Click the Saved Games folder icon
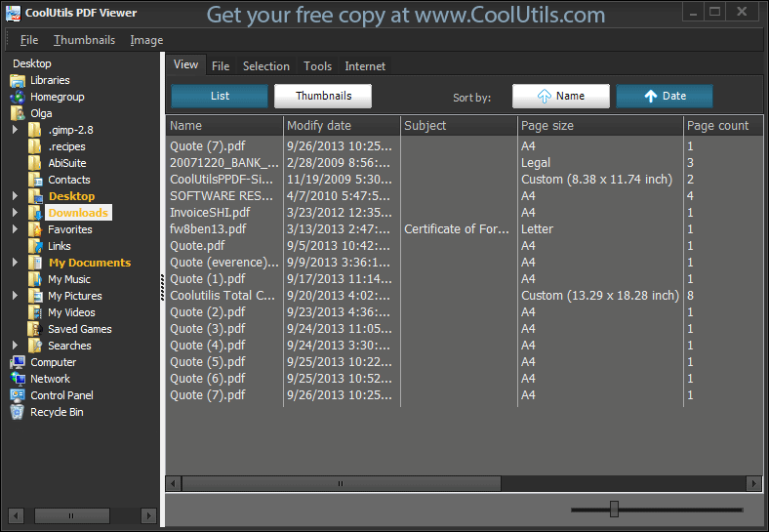 click(35, 329)
